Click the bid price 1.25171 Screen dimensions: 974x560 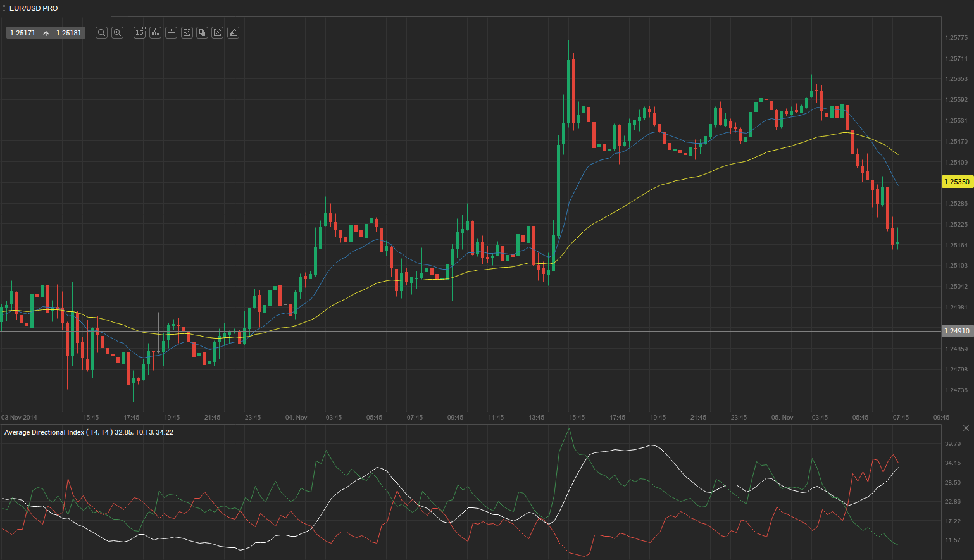[23, 33]
